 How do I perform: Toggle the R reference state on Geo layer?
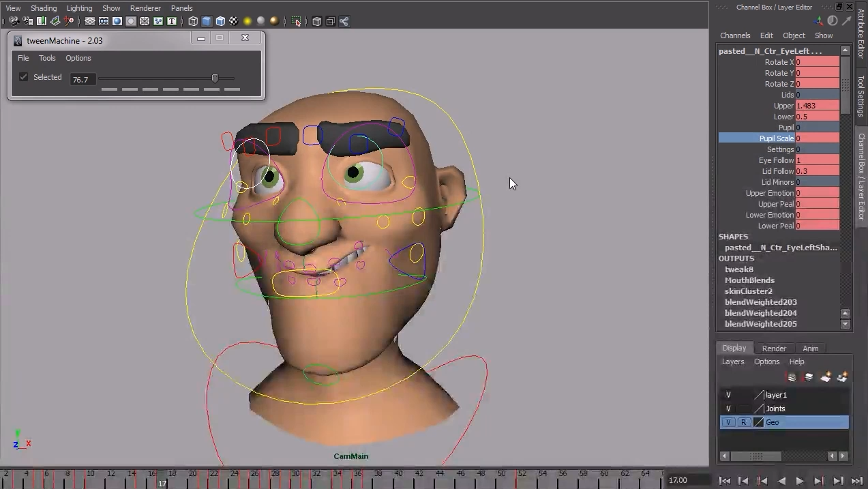pyautogui.click(x=743, y=422)
